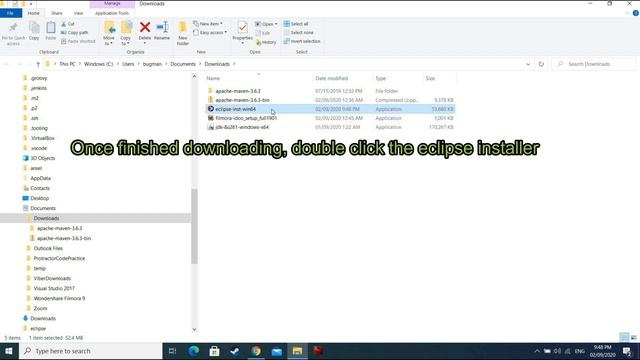Switch to the Home ribbon tab
Image resolution: width=640 pixels, height=360 pixels.
[x=33, y=13]
